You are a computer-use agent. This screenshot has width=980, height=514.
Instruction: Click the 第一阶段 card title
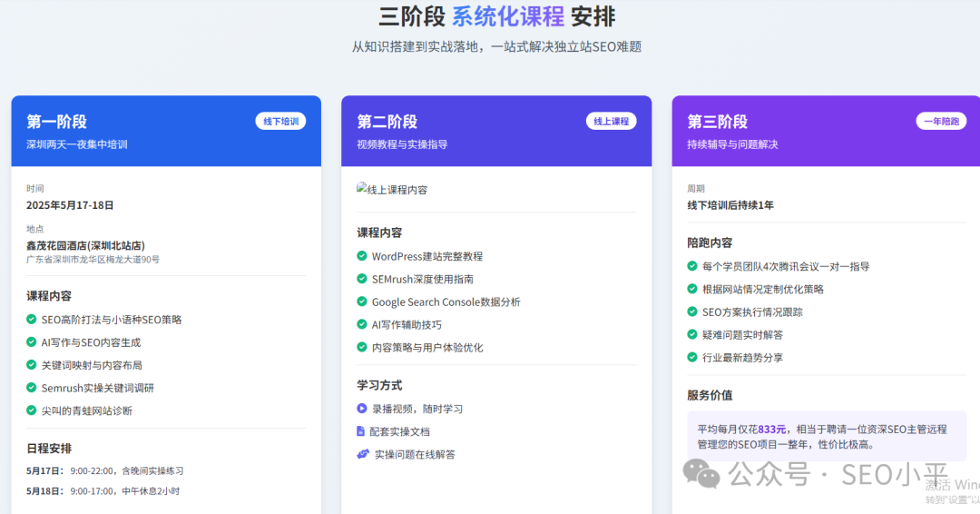(x=56, y=122)
